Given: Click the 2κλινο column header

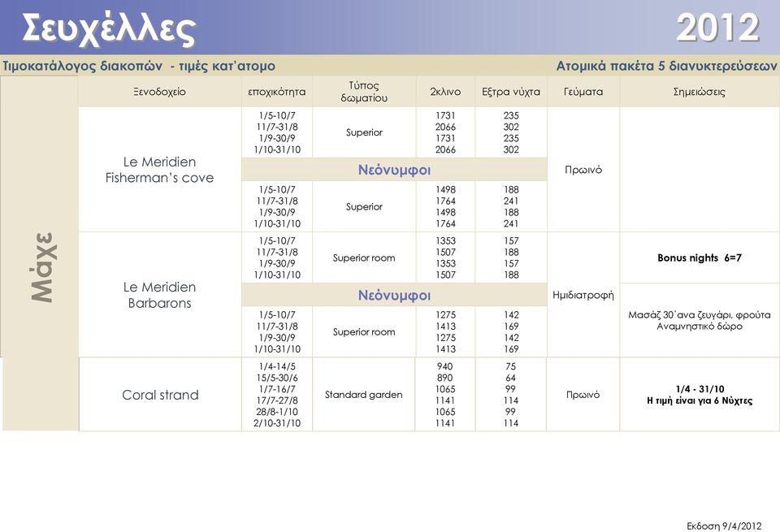Looking at the screenshot, I should pos(445,92).
